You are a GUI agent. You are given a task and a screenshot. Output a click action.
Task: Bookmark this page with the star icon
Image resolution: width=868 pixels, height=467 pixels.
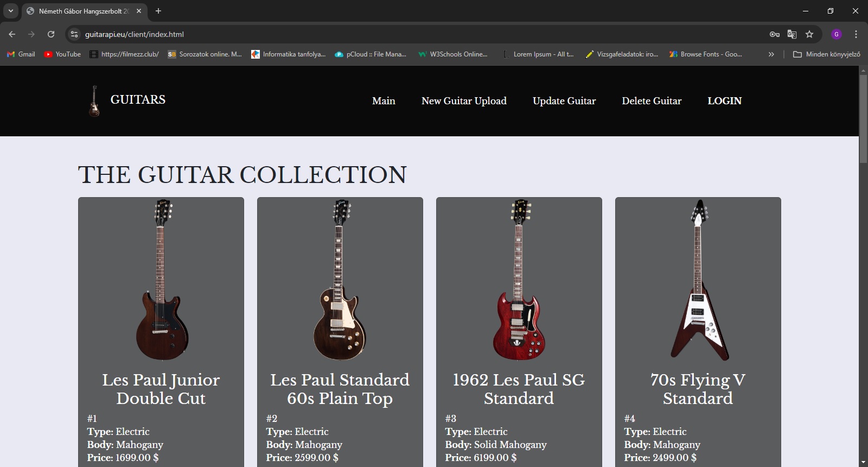pos(809,34)
